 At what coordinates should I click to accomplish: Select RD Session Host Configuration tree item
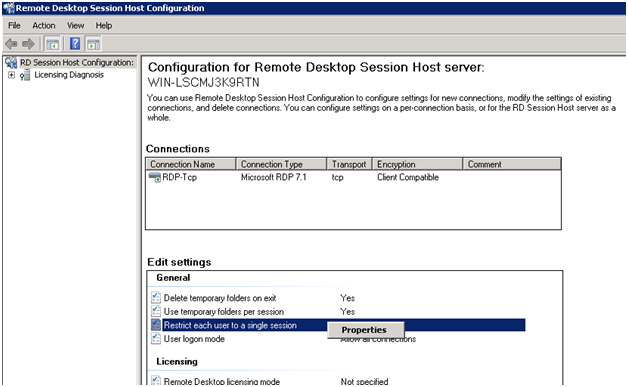coord(76,62)
